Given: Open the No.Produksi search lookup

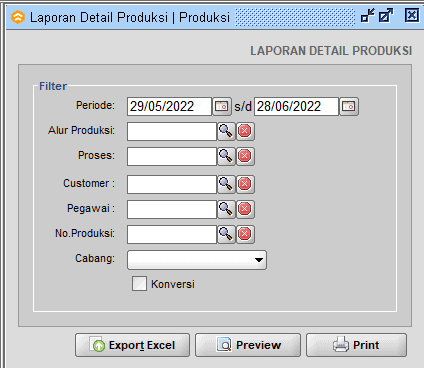Looking at the screenshot, I should (x=226, y=234).
